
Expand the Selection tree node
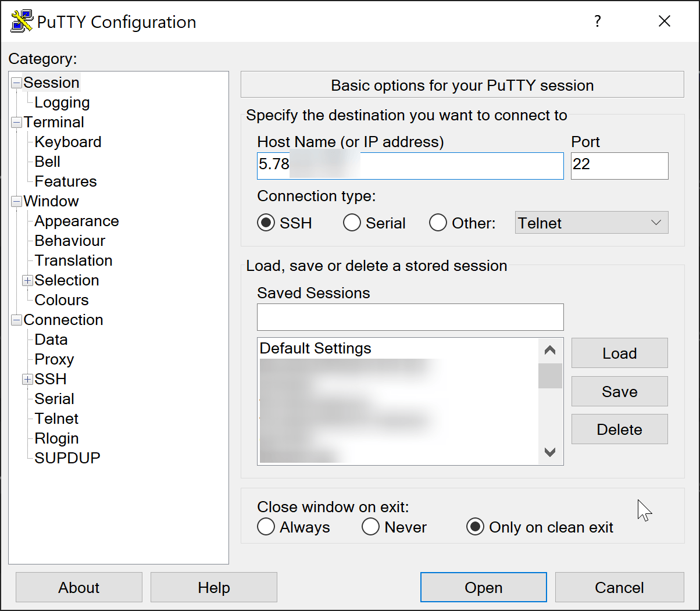pos(27,280)
